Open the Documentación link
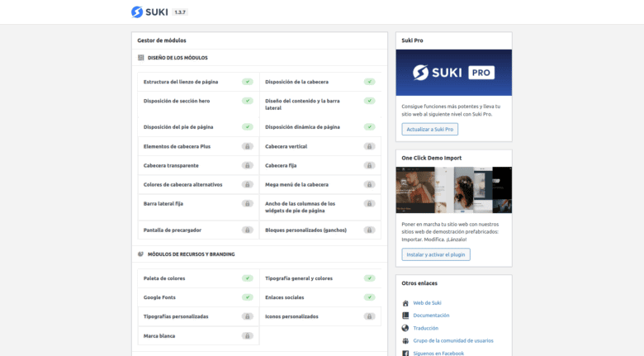The width and height of the screenshot is (644, 356). tap(431, 316)
